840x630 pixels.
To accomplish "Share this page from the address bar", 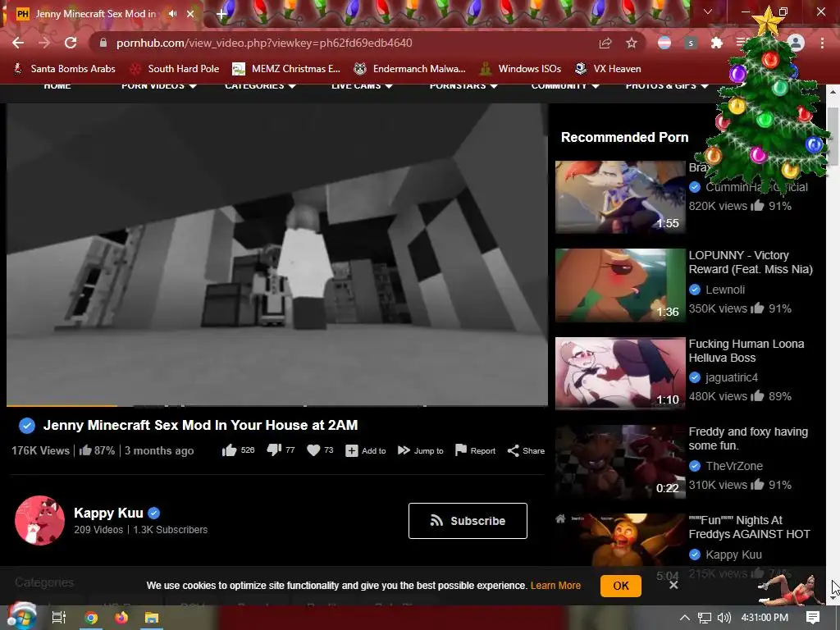I will [605, 43].
